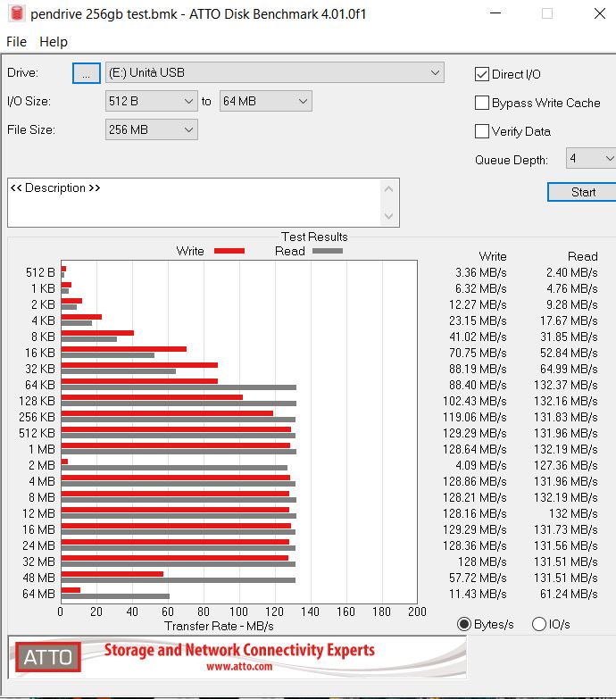The height and width of the screenshot is (699, 616).
Task: Click the description scrollbar down arrow
Action: click(x=388, y=216)
